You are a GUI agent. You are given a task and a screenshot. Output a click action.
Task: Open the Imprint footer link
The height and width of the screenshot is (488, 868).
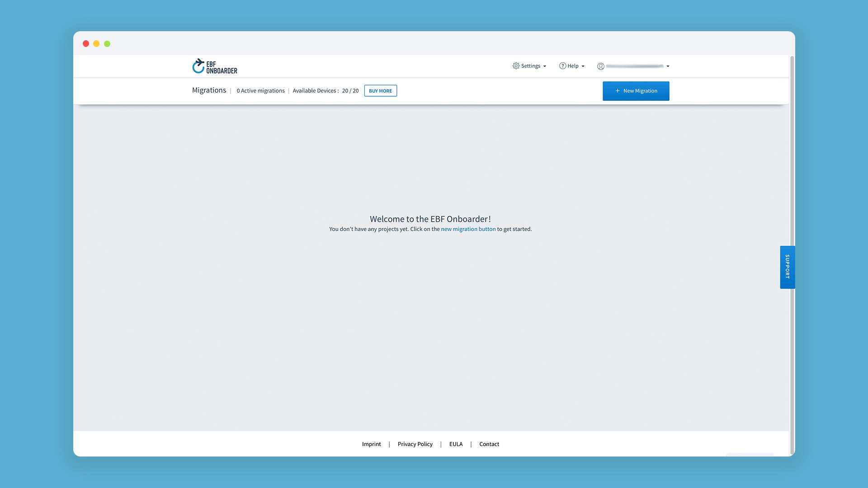[x=371, y=444]
